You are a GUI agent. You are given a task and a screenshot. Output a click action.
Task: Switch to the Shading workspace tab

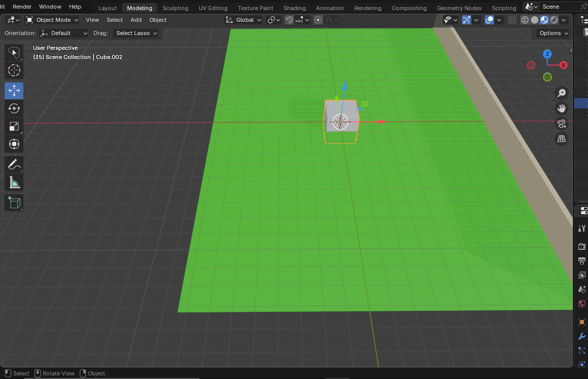(x=294, y=8)
